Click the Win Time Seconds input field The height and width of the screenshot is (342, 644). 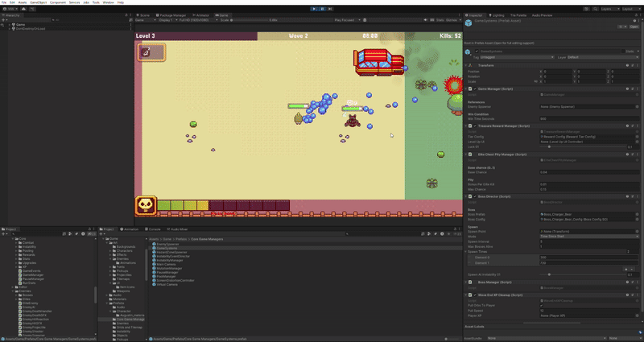588,118
